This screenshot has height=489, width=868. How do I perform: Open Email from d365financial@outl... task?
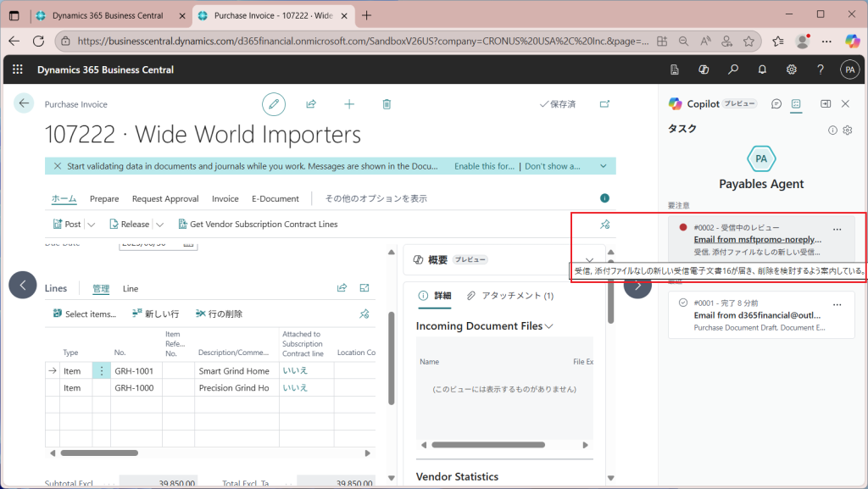[757, 315]
